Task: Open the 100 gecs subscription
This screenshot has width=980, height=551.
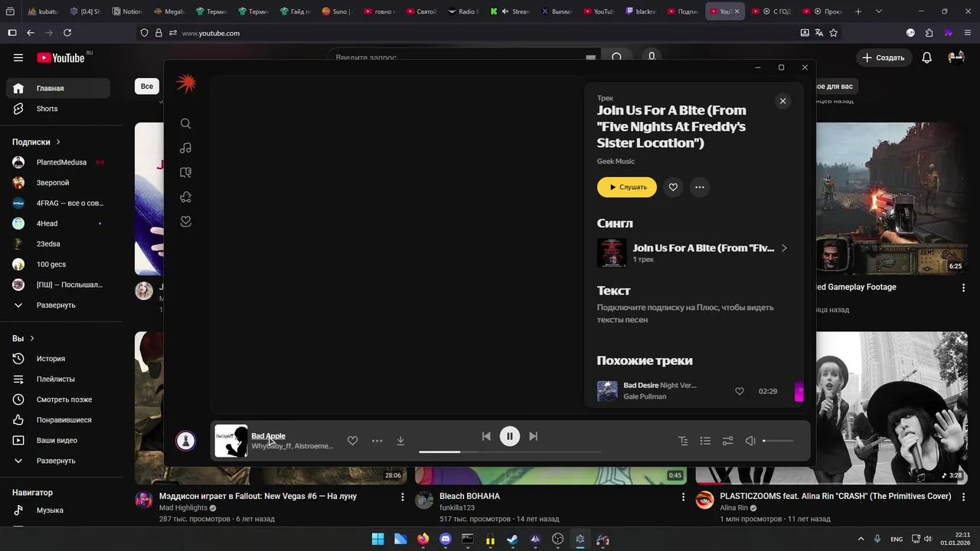Action: click(58, 264)
